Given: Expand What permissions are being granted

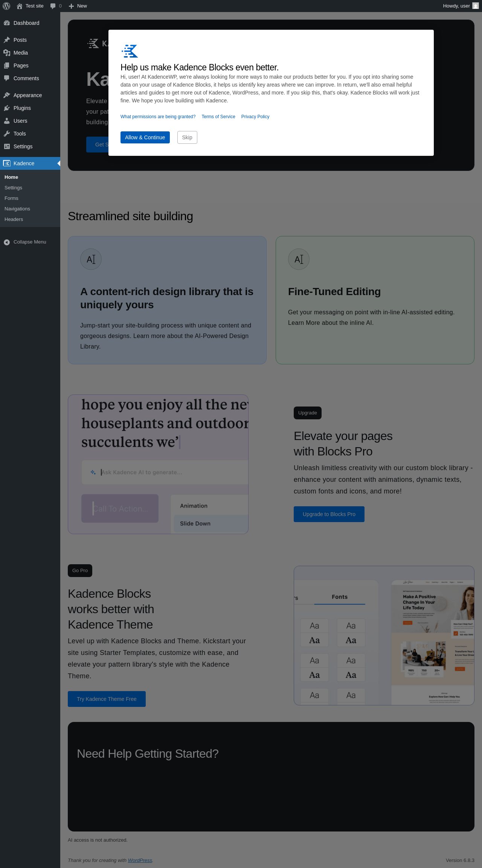Looking at the screenshot, I should [x=158, y=117].
